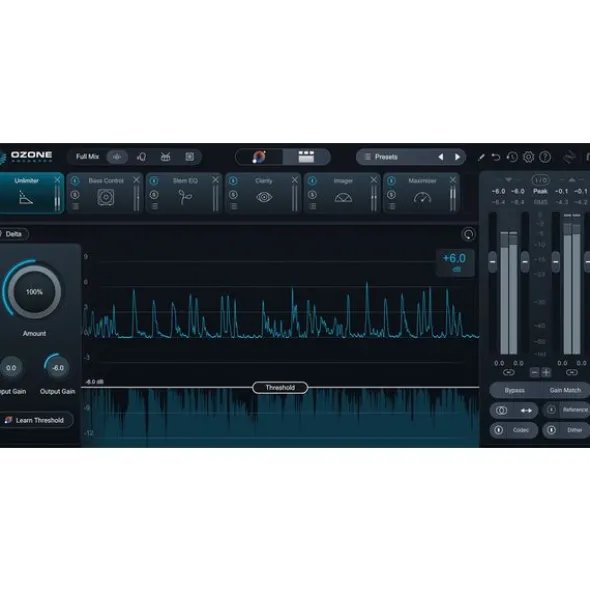Toggle Reference playback
This screenshot has width=590, height=591.
(567, 410)
